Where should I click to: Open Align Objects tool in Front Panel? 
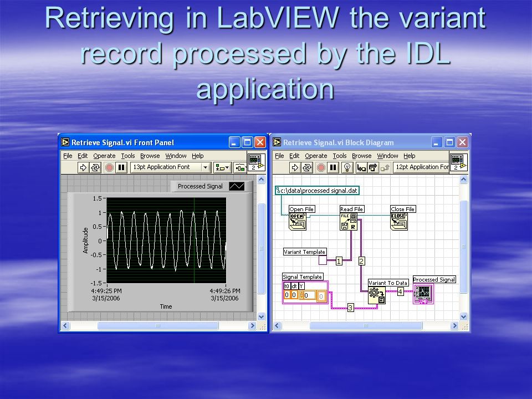(222, 167)
